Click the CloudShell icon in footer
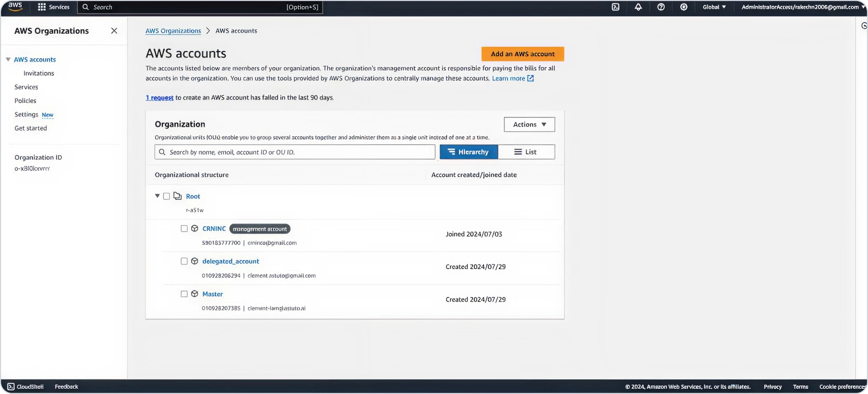 (11, 386)
